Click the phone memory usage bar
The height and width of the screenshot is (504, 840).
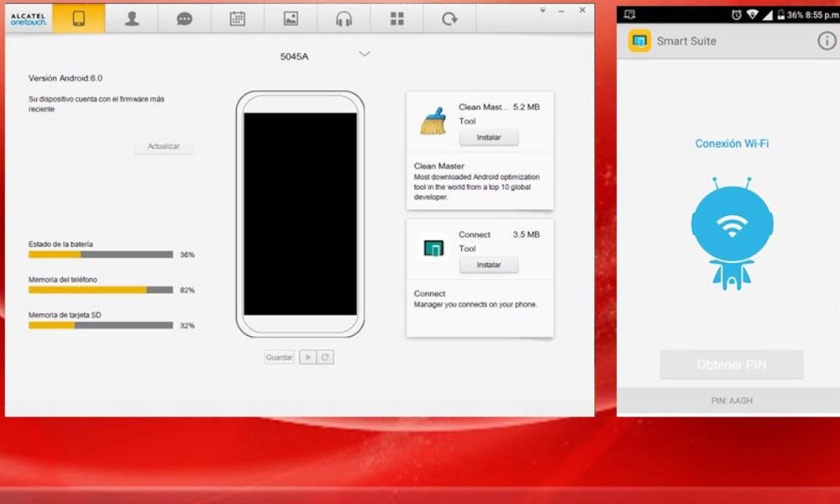tap(101, 291)
